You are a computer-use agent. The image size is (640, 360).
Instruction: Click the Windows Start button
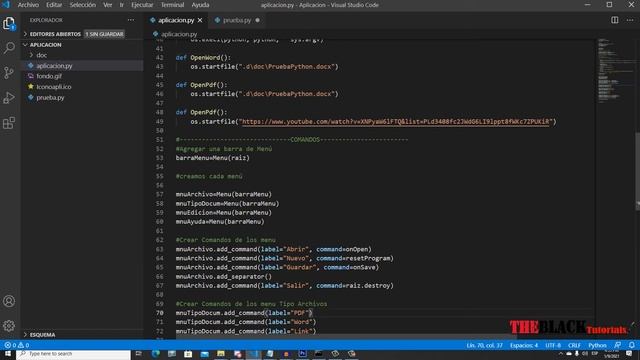coord(8,354)
